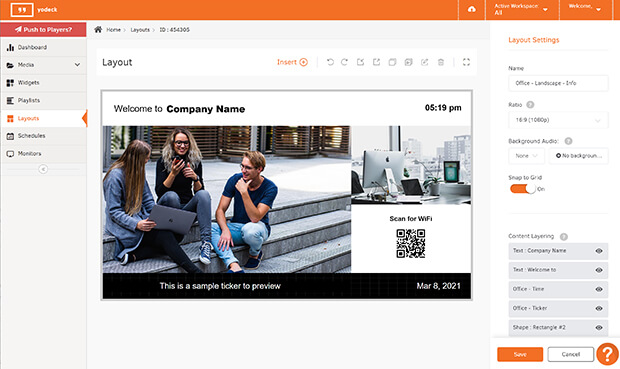This screenshot has width=620, height=369.
Task: Click the duplicate element icon
Action: 408,62
